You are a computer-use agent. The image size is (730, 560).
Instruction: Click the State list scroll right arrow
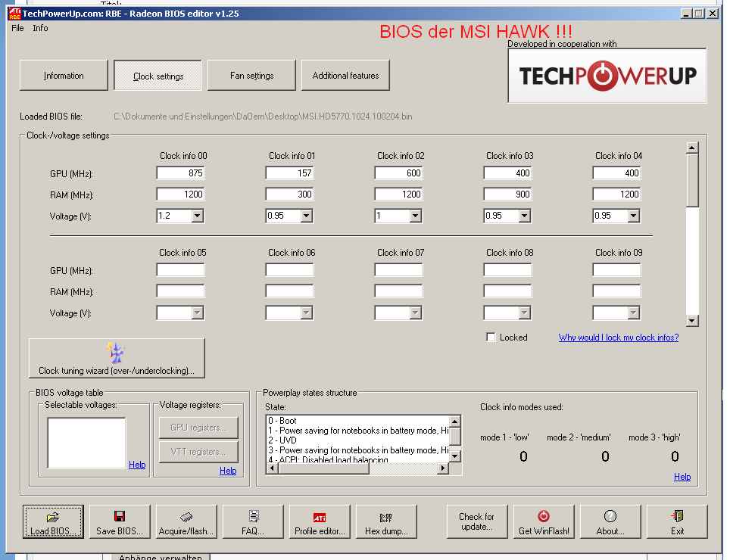pos(444,469)
